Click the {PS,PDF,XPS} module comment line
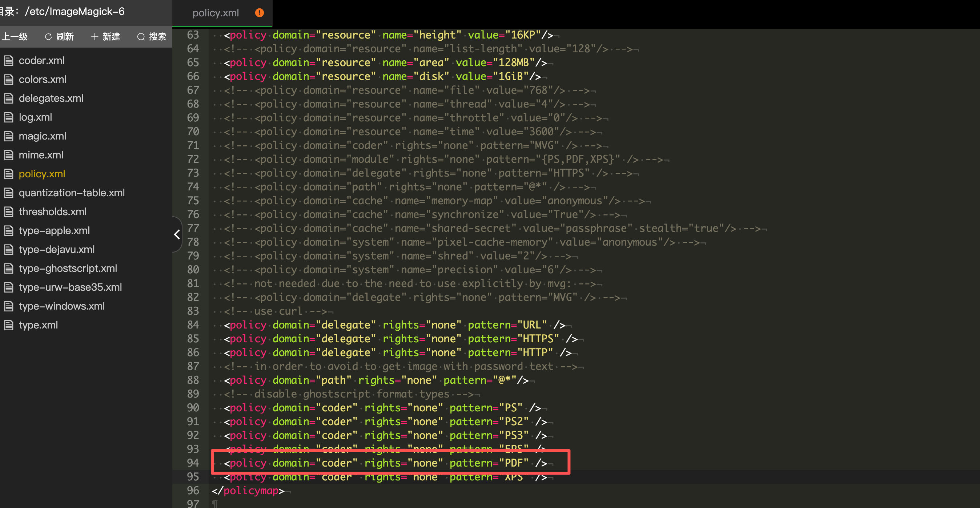This screenshot has width=980, height=508. 443,159
